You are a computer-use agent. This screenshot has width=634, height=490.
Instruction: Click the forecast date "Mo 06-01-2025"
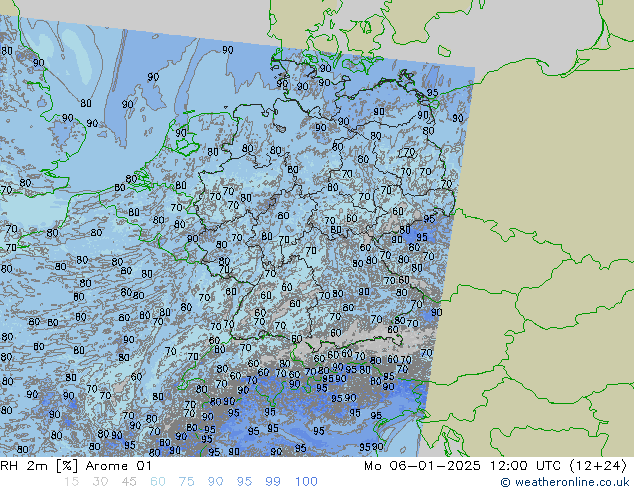[x=422, y=466]
